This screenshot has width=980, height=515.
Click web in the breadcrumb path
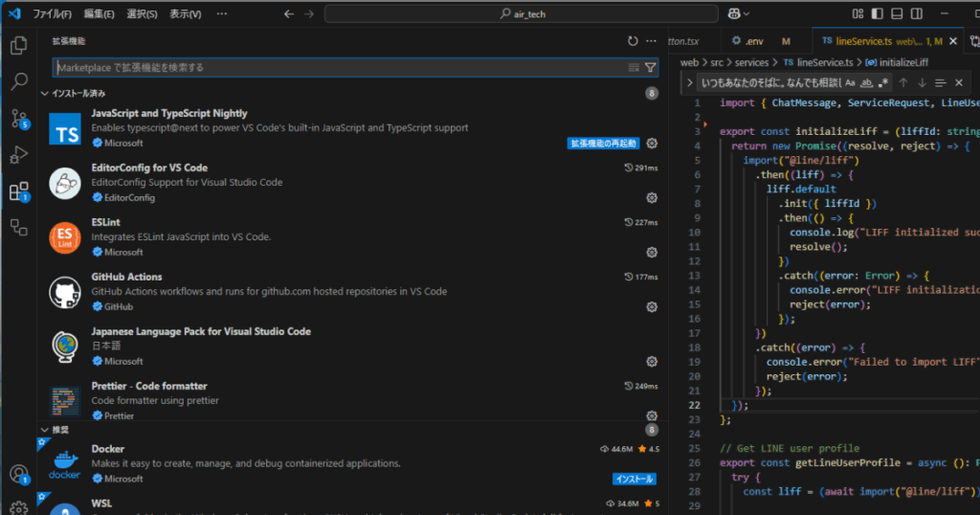[x=689, y=62]
